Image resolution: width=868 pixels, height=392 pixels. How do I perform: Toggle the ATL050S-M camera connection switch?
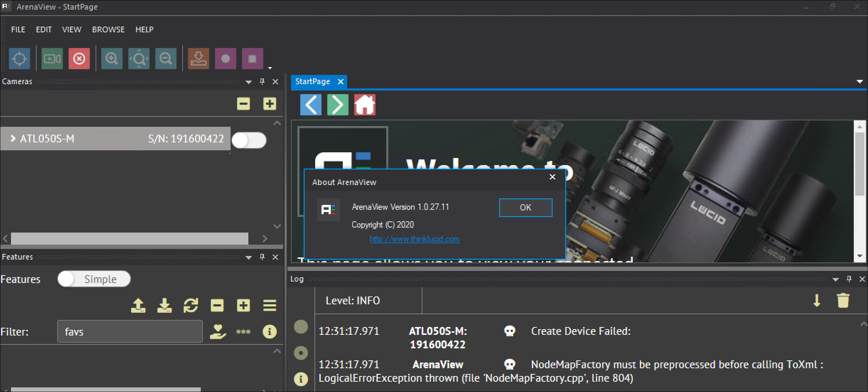249,140
